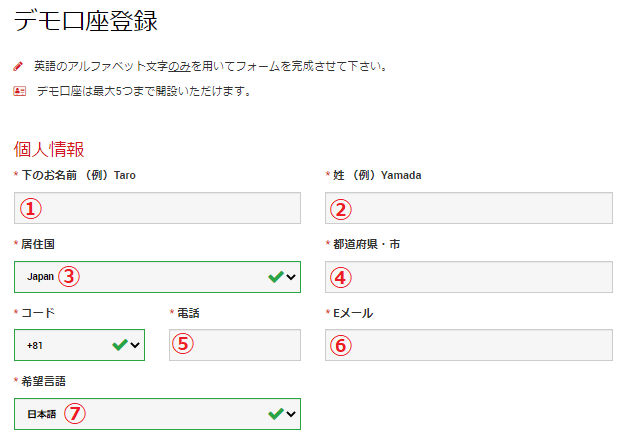628x446 pixels.
Task: Click the phone (電話) input field
Action: [x=235, y=345]
